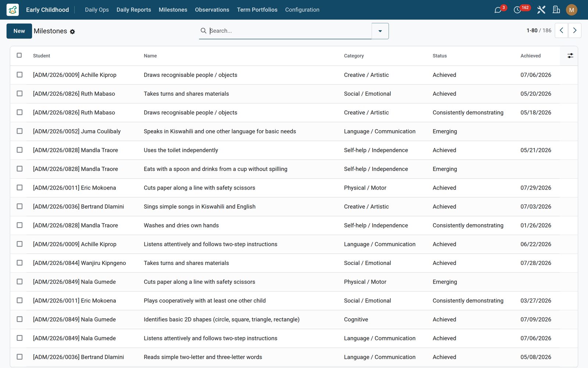Click the Early Childhood app logo icon
Image resolution: width=588 pixels, height=368 pixels.
point(12,10)
